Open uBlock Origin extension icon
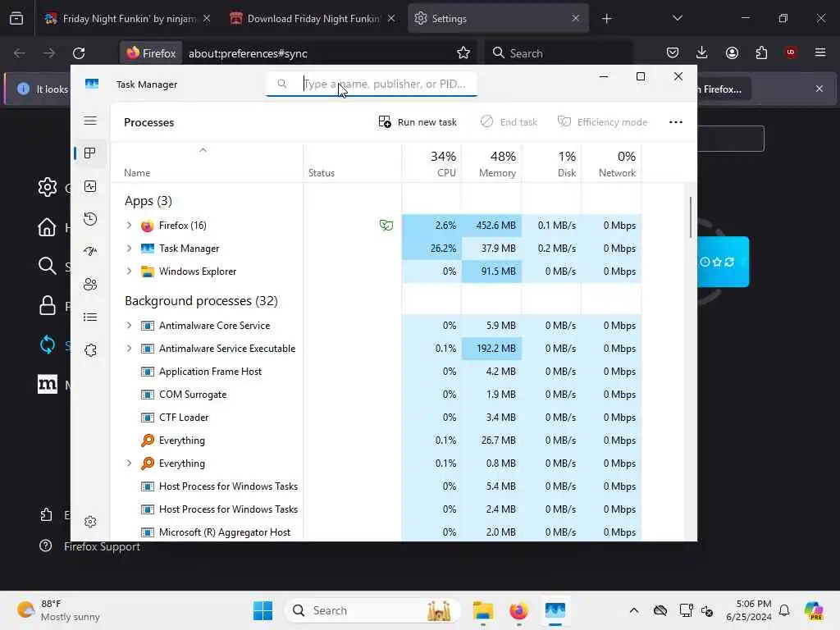This screenshot has width=840, height=630. (791, 53)
